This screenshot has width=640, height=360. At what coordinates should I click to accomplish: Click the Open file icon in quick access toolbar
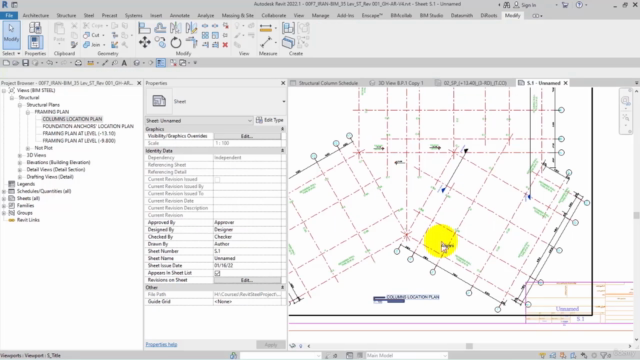tap(16, 63)
